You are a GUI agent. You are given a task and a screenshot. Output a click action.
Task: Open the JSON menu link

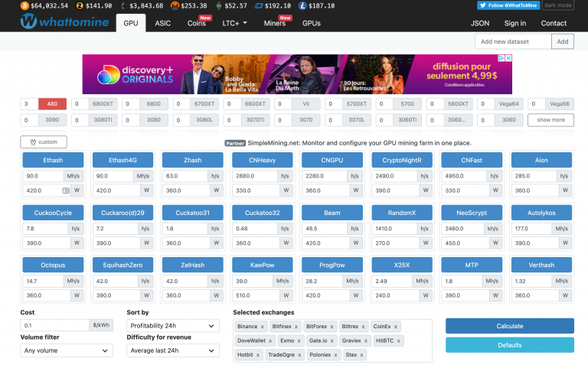(479, 23)
